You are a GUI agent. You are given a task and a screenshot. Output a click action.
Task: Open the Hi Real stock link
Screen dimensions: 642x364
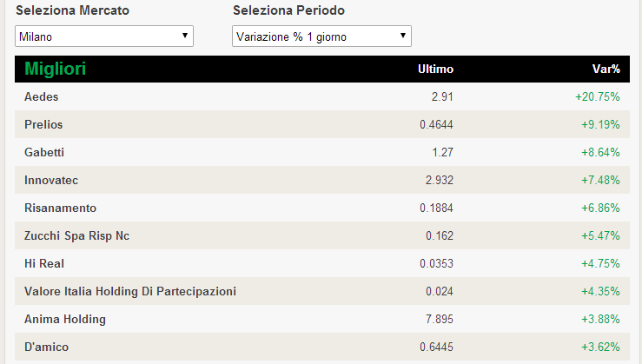click(44, 264)
